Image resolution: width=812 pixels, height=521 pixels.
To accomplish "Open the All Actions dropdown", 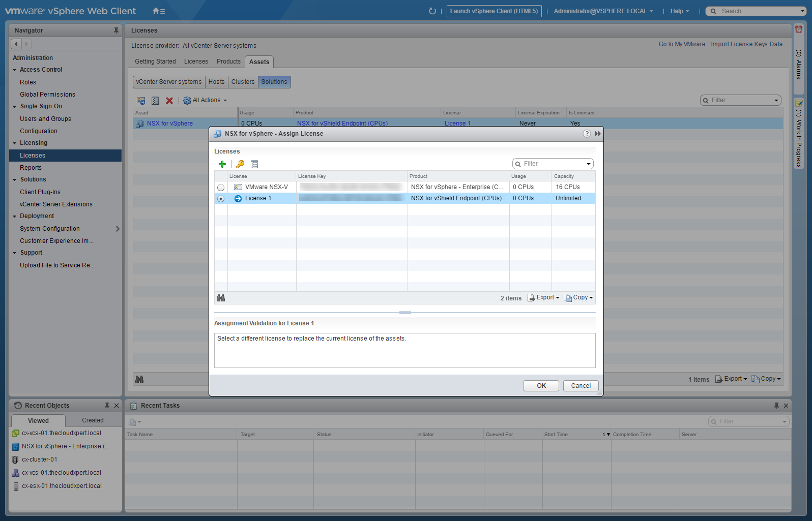I will point(206,101).
